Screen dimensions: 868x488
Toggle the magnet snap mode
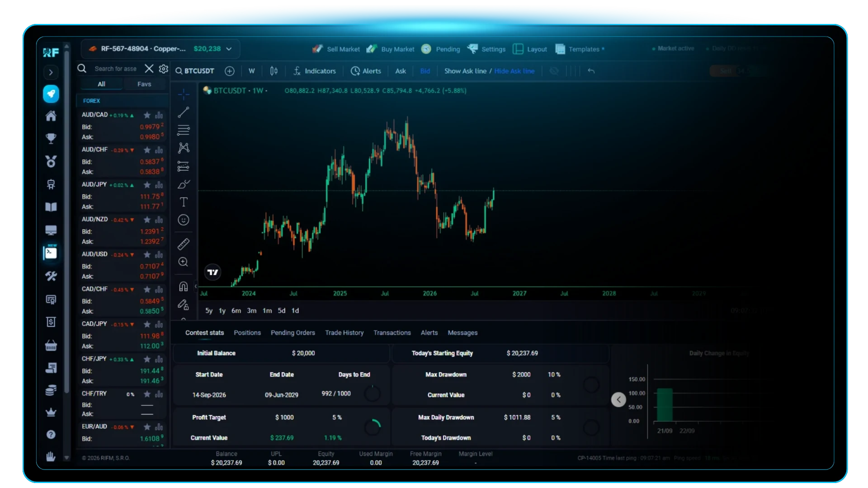pyautogui.click(x=184, y=286)
